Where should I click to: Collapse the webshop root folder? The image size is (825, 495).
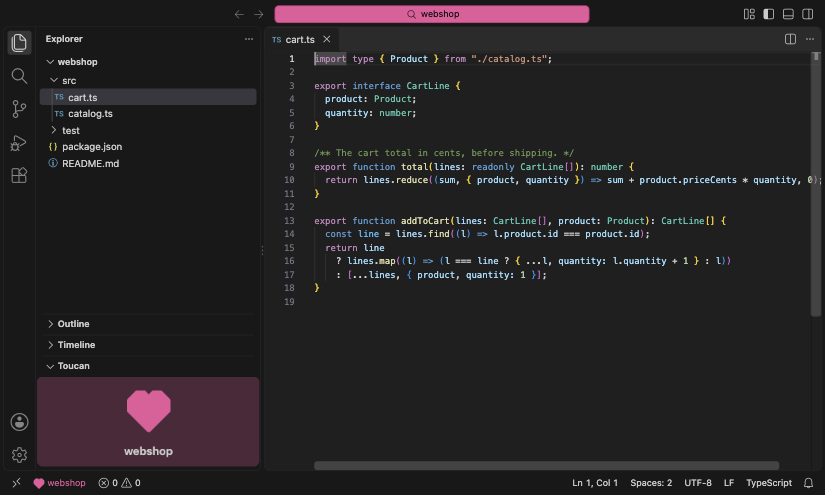(x=148, y=62)
